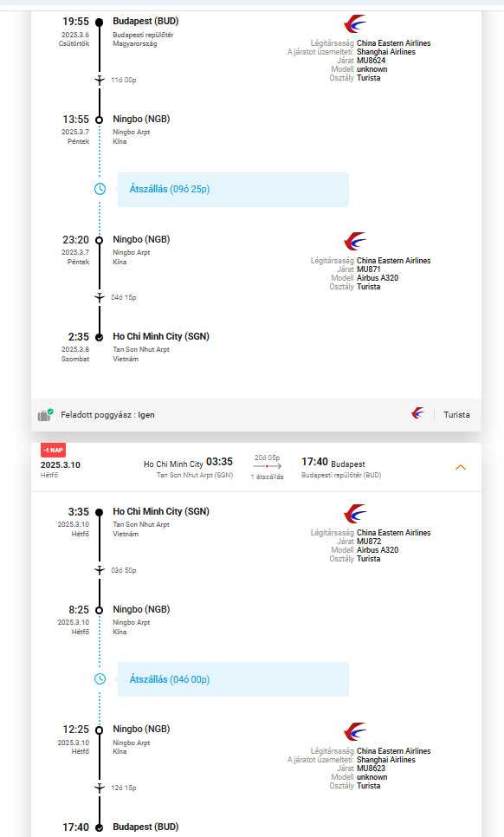Click the Átszállás (04ó 00p) layover banner

pos(233,679)
